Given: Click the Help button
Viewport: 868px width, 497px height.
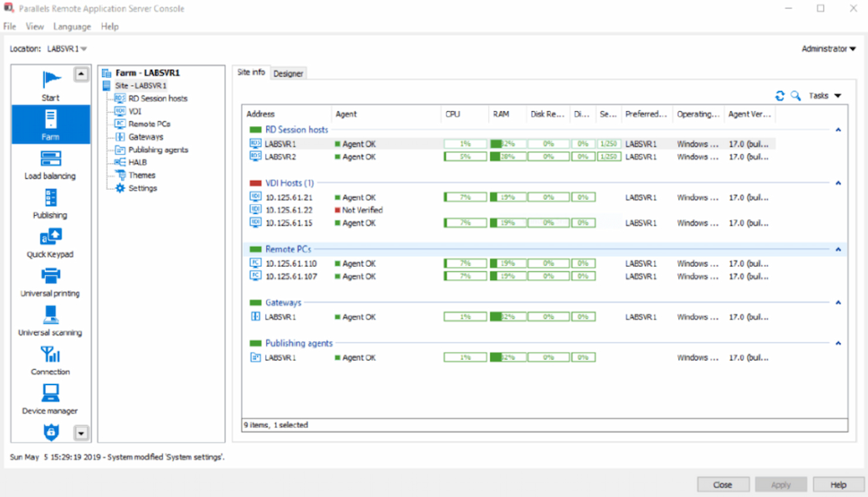Looking at the screenshot, I should (838, 484).
